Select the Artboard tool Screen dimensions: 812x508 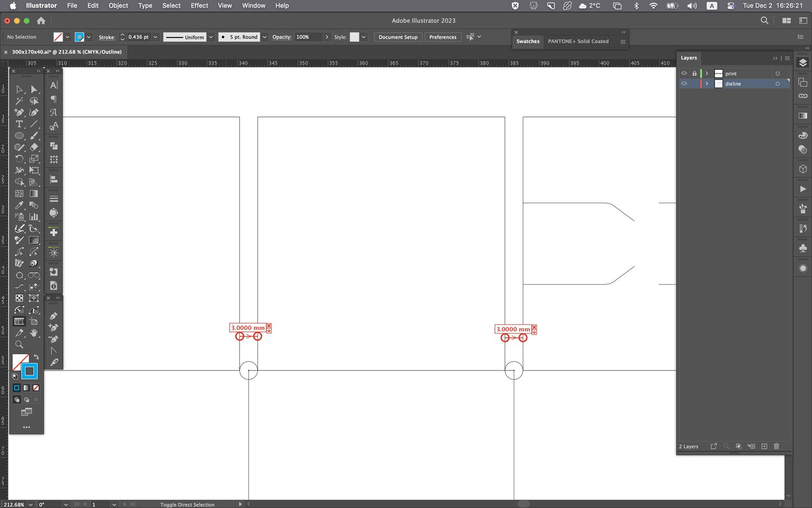[34, 321]
